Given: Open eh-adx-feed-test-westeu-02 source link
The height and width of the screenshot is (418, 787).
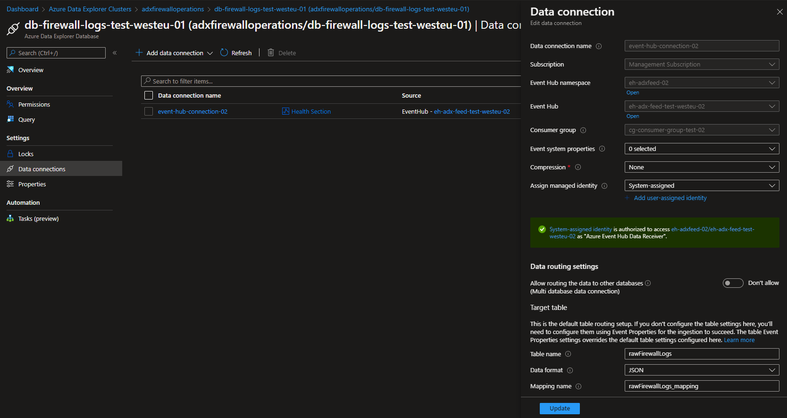Looking at the screenshot, I should coord(472,111).
